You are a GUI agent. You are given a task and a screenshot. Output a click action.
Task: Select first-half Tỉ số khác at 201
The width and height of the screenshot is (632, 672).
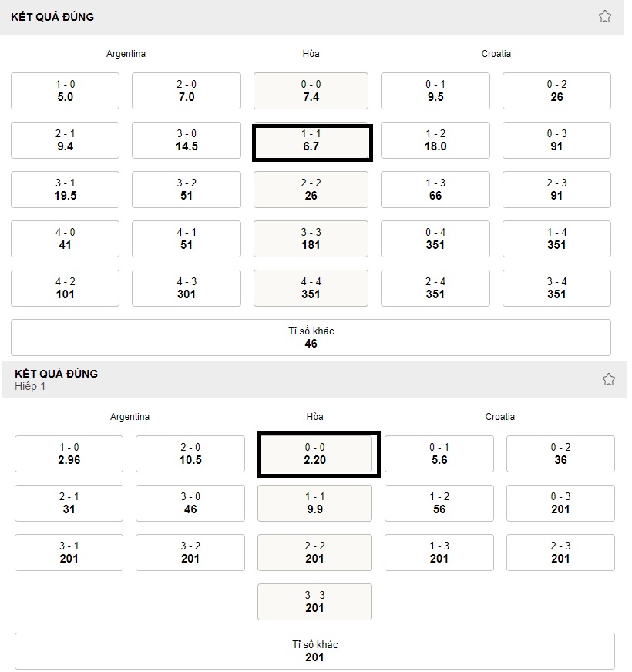point(314,651)
